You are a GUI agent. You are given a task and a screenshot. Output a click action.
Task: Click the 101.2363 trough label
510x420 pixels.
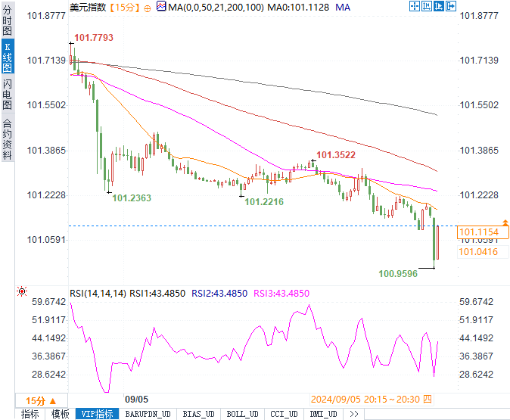coord(132,198)
